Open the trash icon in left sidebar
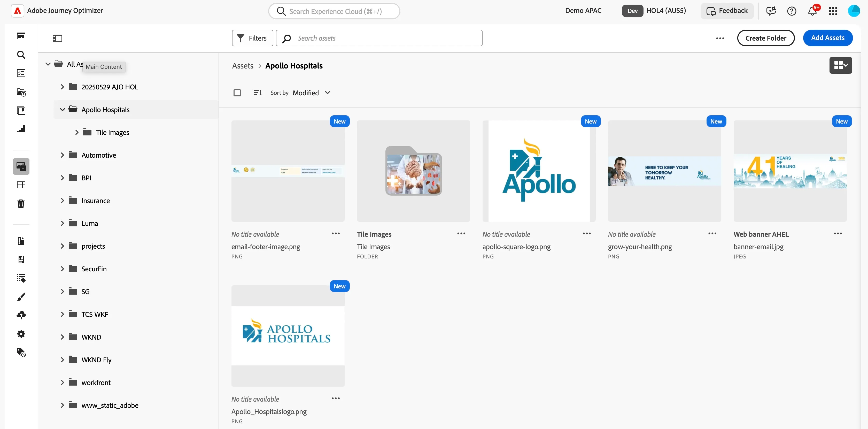Image resolution: width=868 pixels, height=429 pixels. [21, 204]
